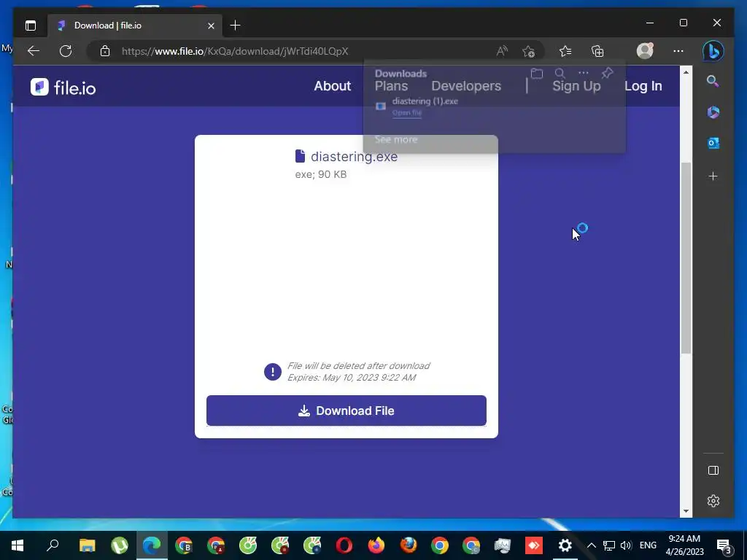
Task: Open a new browser tab
Action: [236, 26]
